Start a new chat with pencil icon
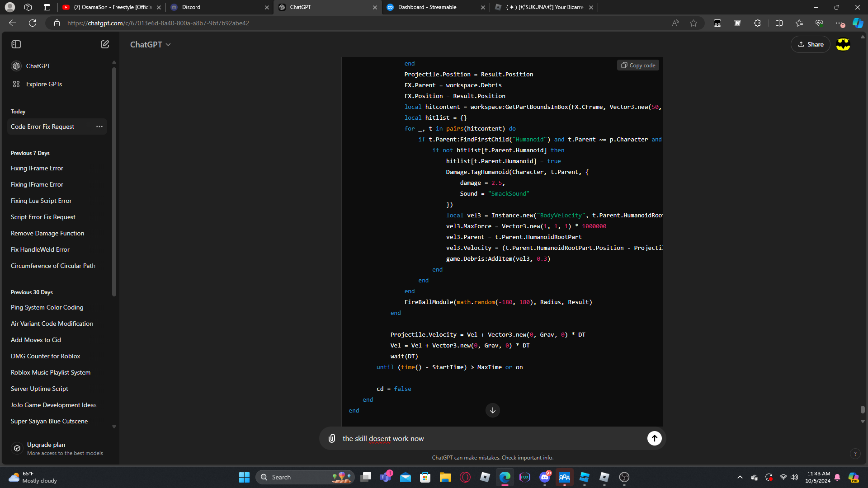Image resolution: width=868 pixels, height=488 pixels. point(105,44)
